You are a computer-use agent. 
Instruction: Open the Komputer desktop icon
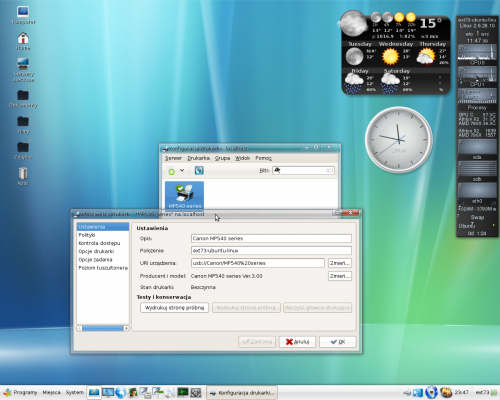pos(23,15)
